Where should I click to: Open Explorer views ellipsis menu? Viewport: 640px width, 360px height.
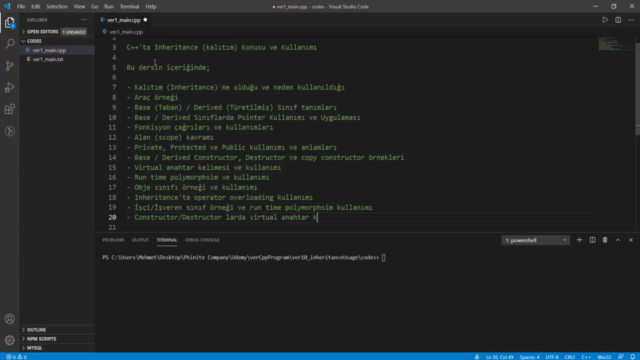(84, 20)
